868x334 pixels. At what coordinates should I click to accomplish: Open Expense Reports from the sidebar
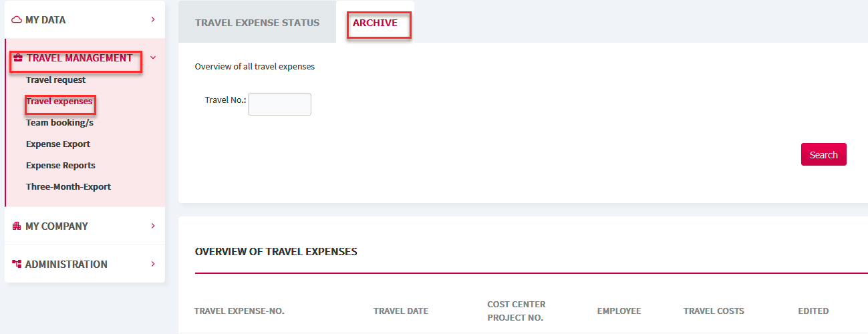pos(61,166)
